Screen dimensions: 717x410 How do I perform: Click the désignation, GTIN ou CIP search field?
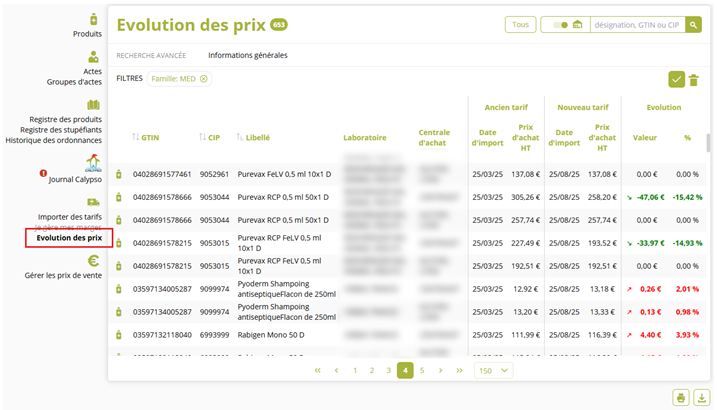pyautogui.click(x=637, y=25)
